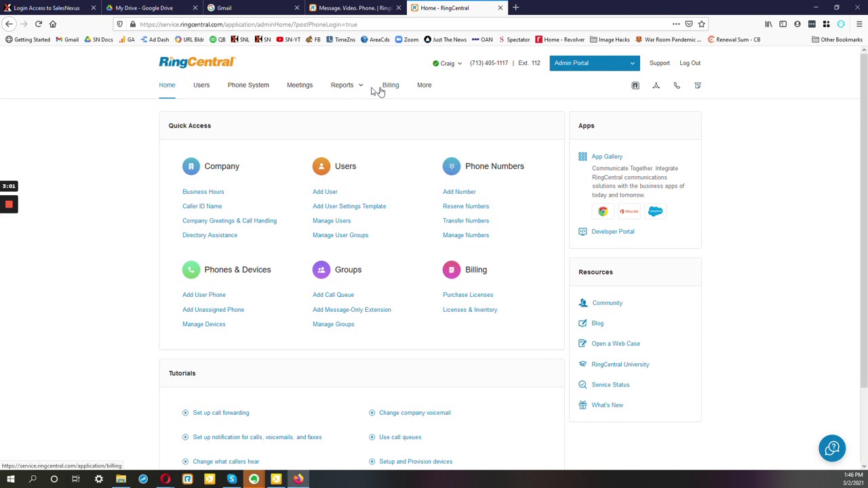Click the message inbox header icon

[x=697, y=85]
